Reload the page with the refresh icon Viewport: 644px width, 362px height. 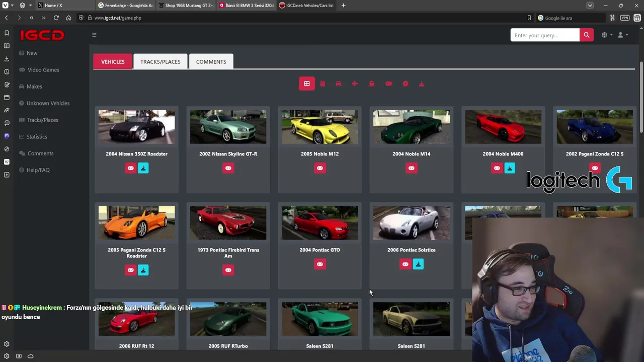point(56,18)
